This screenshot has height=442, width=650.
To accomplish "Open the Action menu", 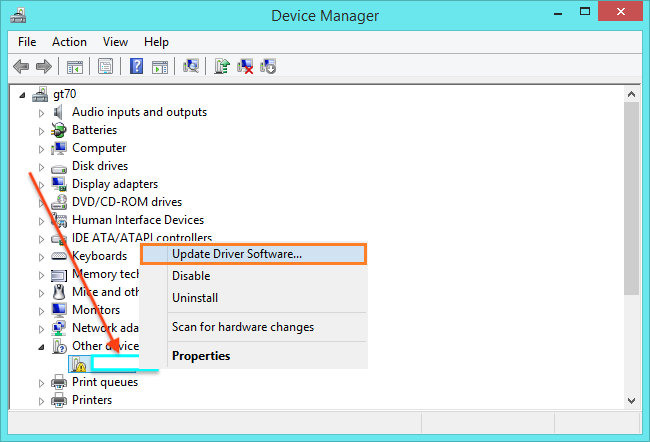I will point(69,42).
